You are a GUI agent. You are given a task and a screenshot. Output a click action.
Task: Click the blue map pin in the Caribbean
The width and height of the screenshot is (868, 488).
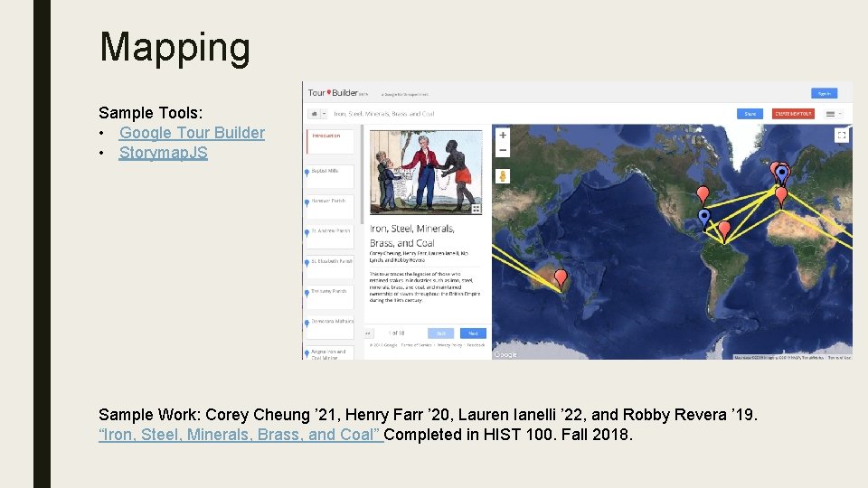click(703, 218)
